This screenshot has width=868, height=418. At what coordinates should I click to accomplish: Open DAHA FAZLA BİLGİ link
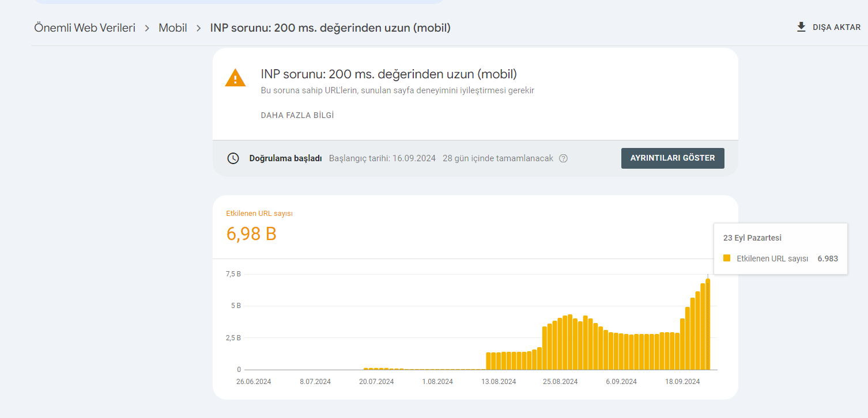(297, 115)
